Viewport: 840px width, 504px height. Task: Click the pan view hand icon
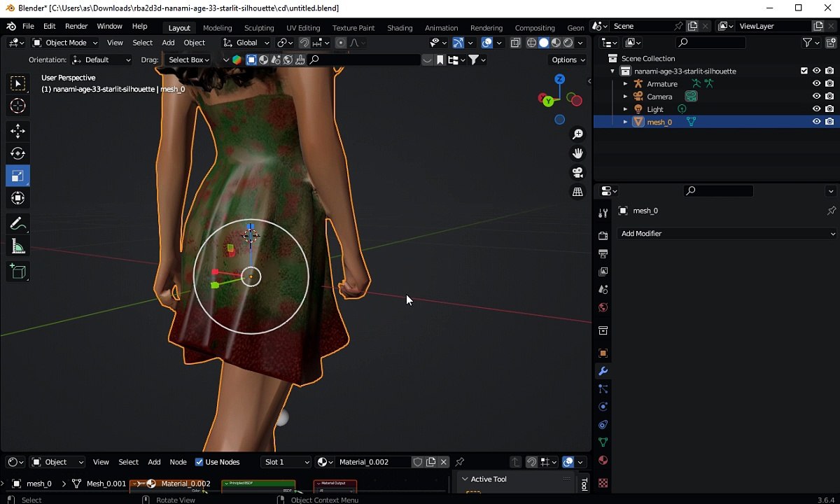point(577,153)
